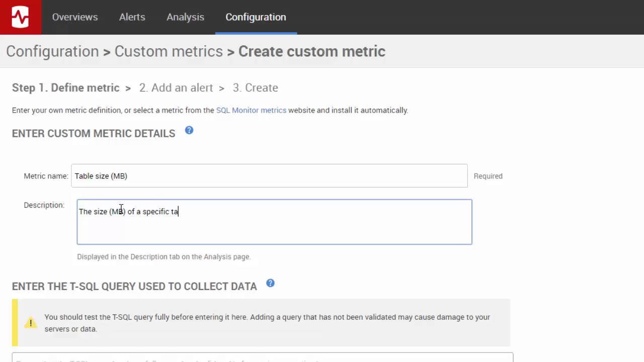Click the 'Required' label text

point(488,176)
